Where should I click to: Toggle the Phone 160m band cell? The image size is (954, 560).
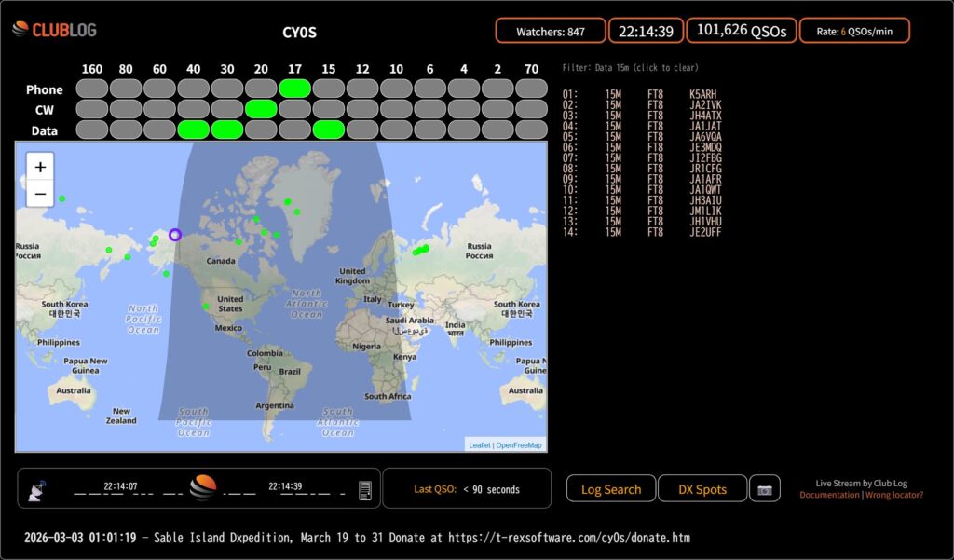point(92,89)
